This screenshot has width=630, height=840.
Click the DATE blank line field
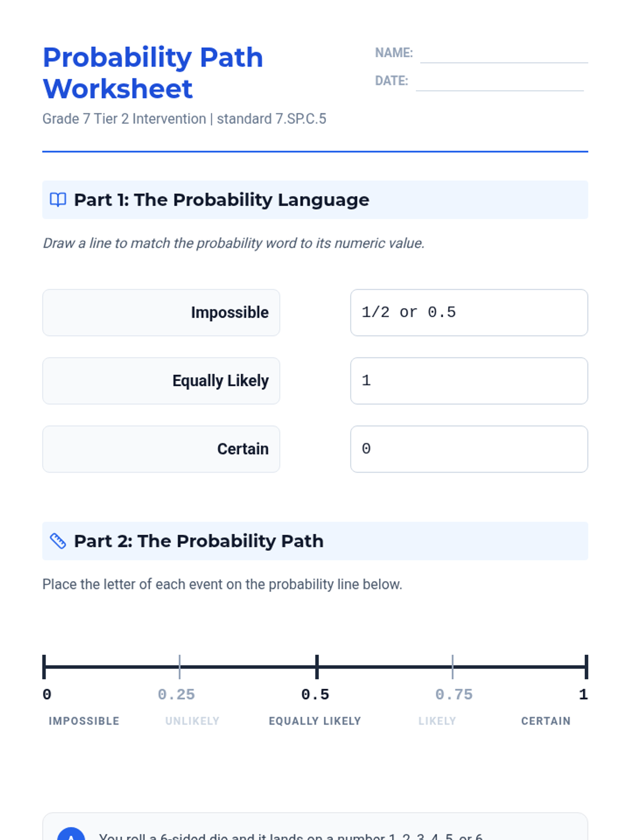pyautogui.click(x=500, y=81)
